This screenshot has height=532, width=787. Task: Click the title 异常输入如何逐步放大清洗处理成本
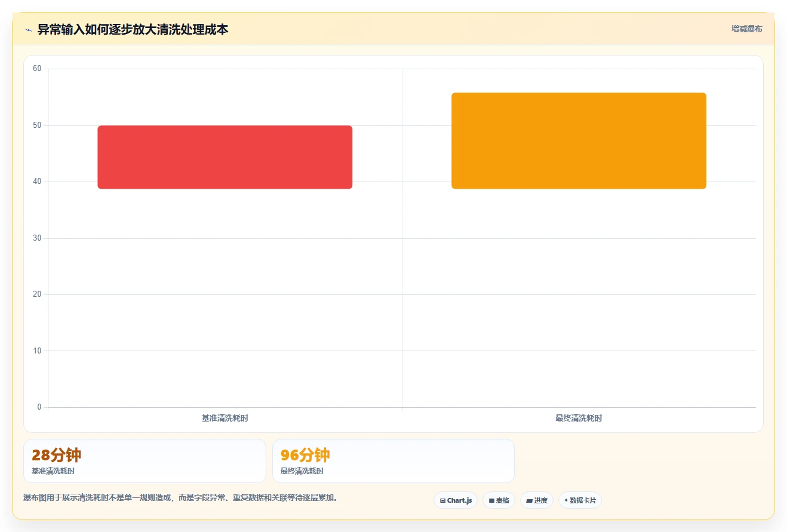[x=133, y=29]
